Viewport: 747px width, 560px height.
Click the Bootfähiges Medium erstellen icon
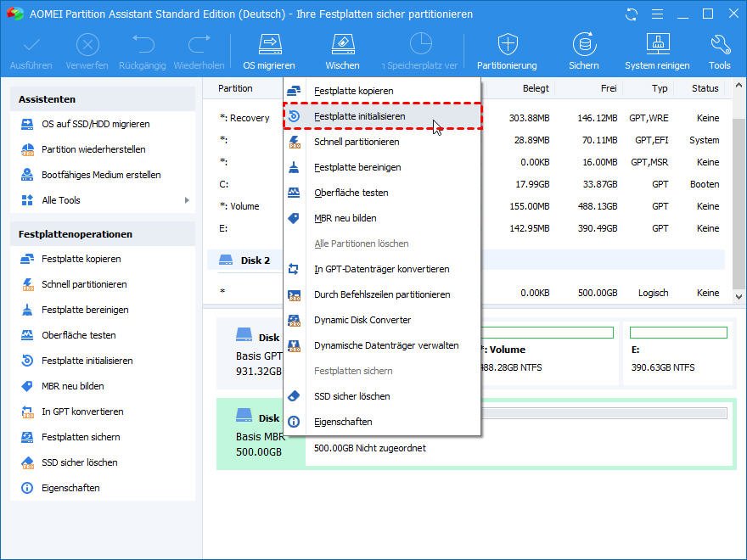click(27, 175)
